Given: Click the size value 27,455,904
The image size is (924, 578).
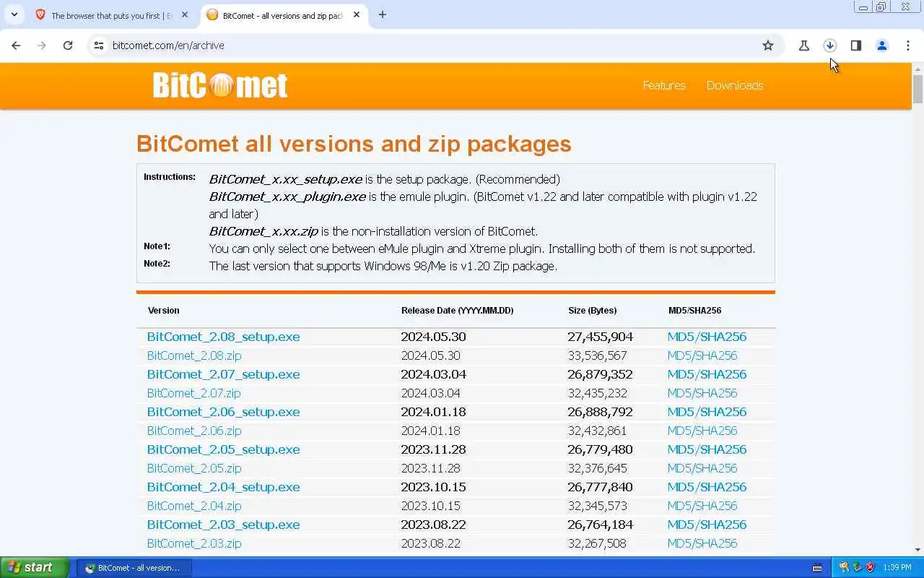Looking at the screenshot, I should 600,337.
